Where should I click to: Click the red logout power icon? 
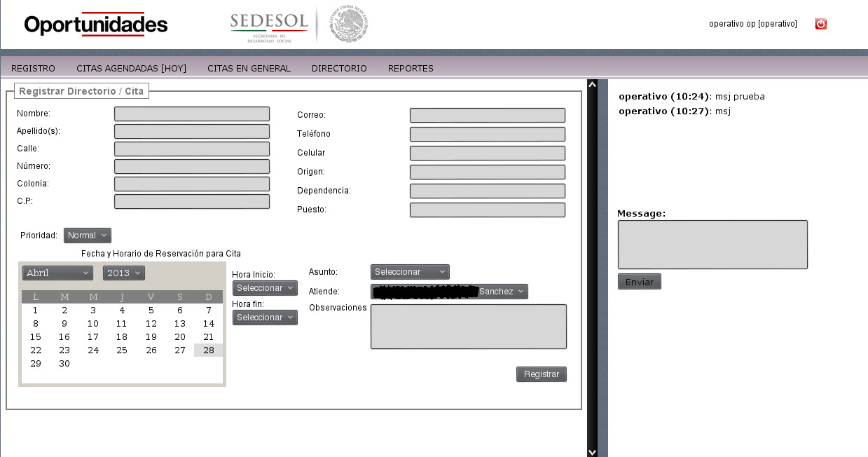(820, 23)
